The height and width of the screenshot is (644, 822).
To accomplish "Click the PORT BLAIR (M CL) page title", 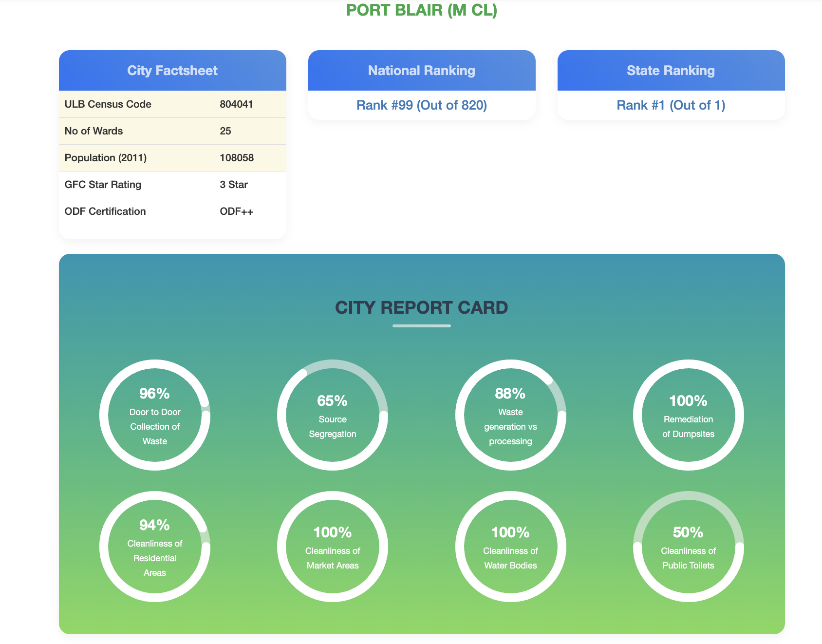I will click(422, 10).
